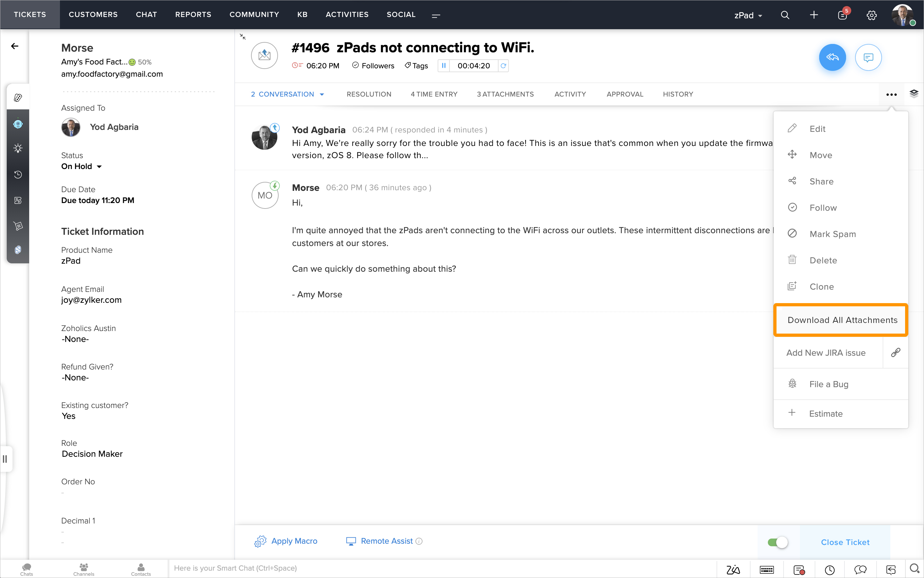The width and height of the screenshot is (924, 578).
Task: Click the Close Ticket button
Action: tap(845, 542)
